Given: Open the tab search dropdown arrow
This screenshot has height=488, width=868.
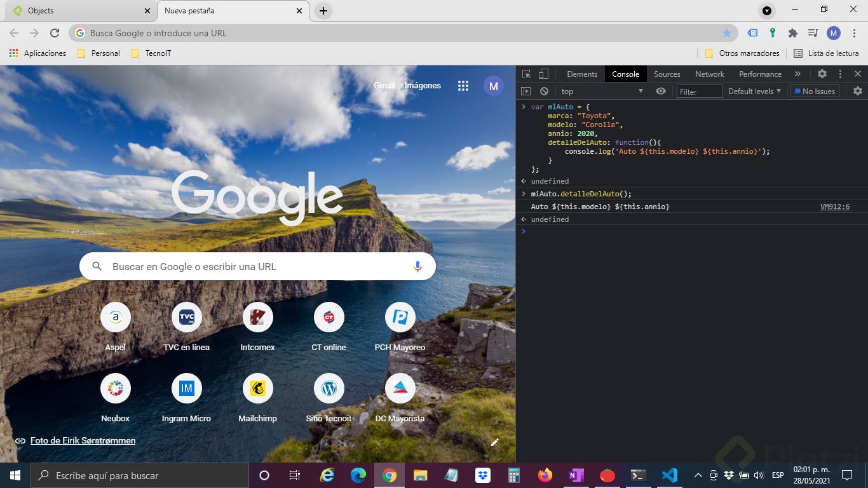Looking at the screenshot, I should point(767,11).
